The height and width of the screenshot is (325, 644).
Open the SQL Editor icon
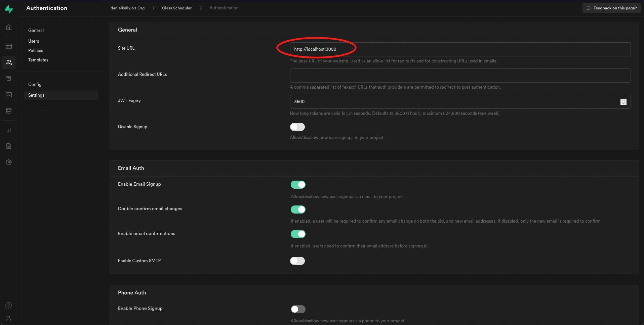coord(9,95)
